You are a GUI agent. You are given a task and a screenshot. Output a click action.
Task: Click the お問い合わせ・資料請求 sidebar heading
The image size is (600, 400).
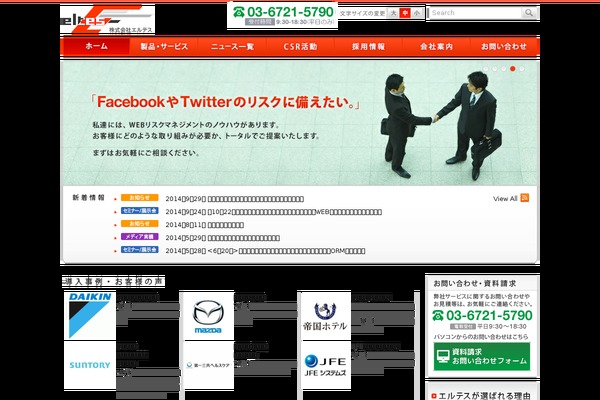point(474,283)
